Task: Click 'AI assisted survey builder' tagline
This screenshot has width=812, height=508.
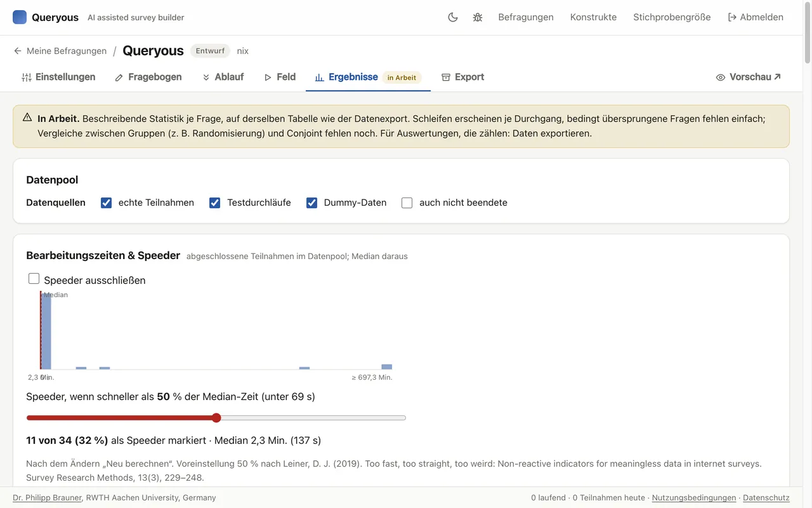Action: (x=136, y=18)
